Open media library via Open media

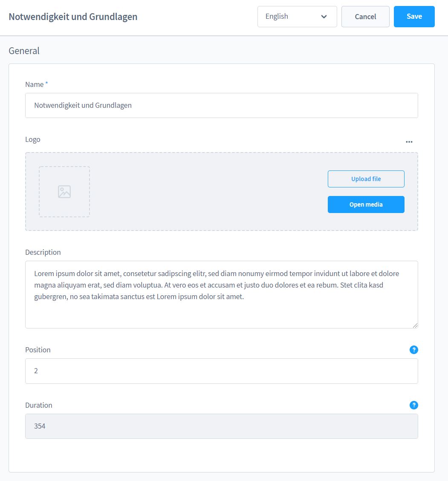pyautogui.click(x=366, y=204)
